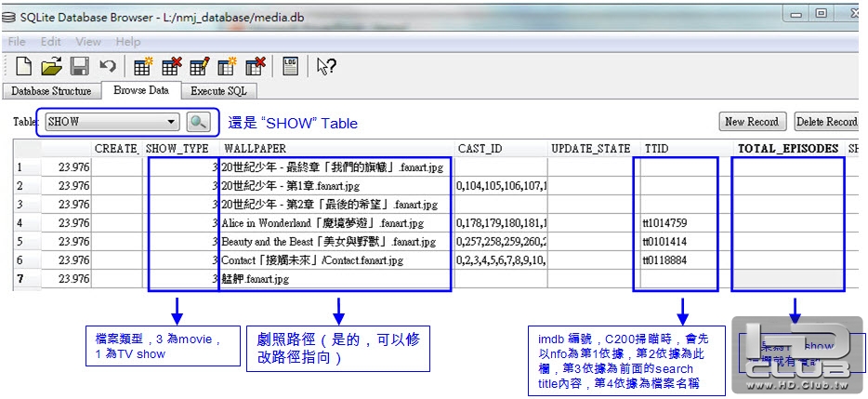Click the TTID column header
The height and width of the screenshot is (399, 868).
click(688, 149)
